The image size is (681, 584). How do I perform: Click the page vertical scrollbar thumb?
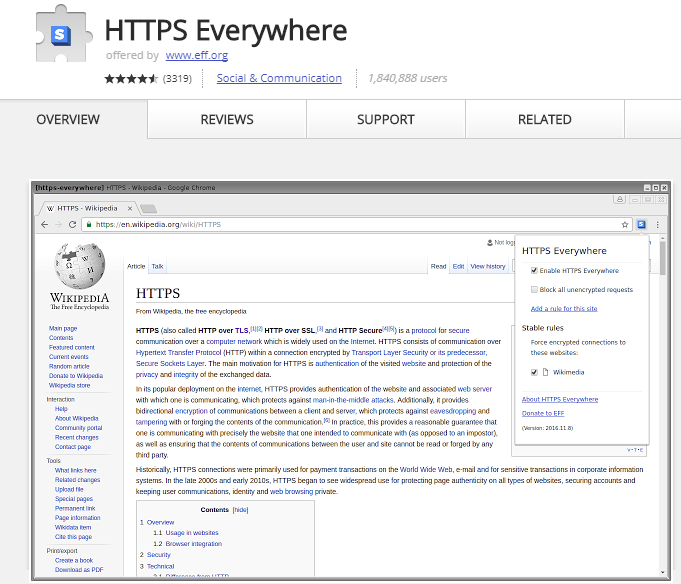click(662, 258)
